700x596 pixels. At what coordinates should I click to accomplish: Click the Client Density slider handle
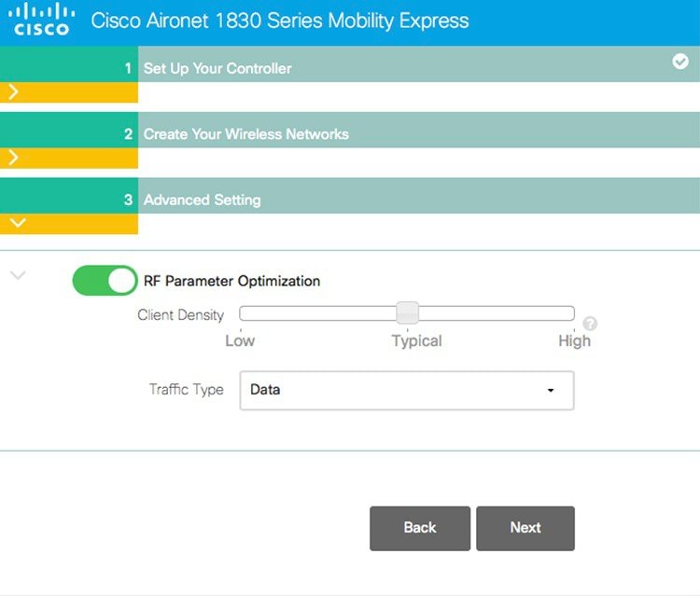click(407, 313)
